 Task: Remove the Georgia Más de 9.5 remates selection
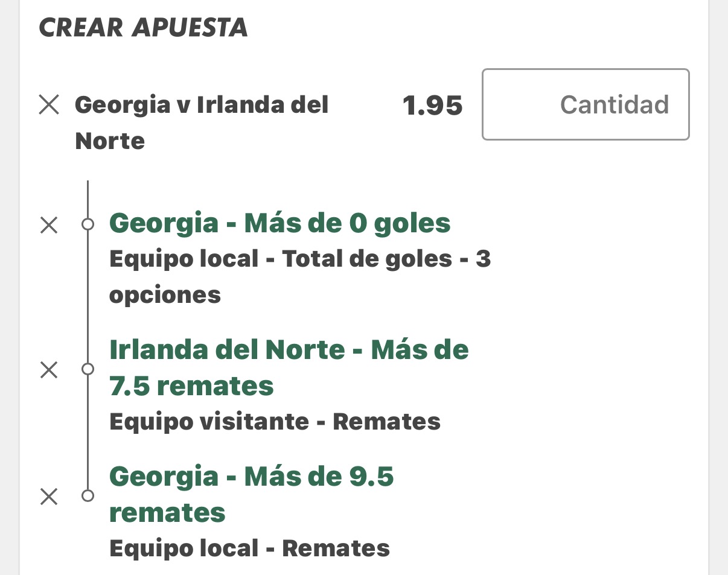49,496
